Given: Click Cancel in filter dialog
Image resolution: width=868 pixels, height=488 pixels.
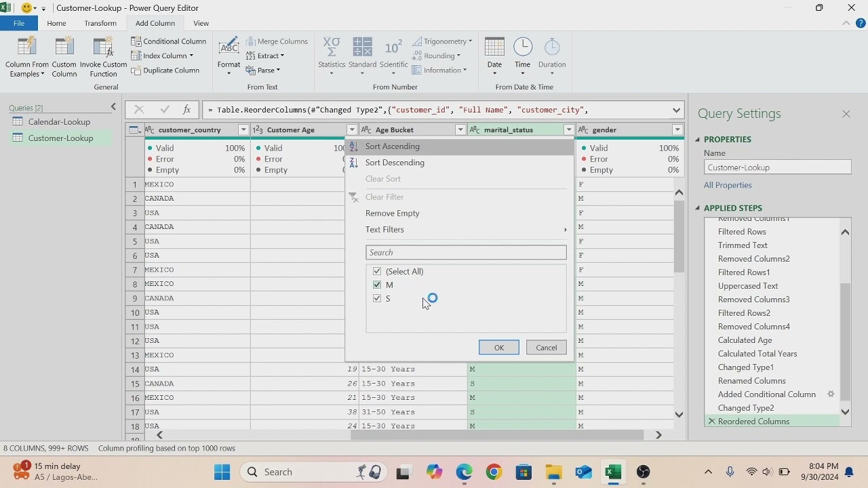Looking at the screenshot, I should pos(547,348).
